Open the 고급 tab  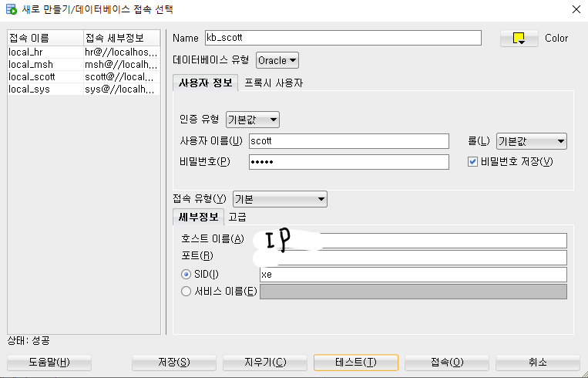[x=237, y=218]
